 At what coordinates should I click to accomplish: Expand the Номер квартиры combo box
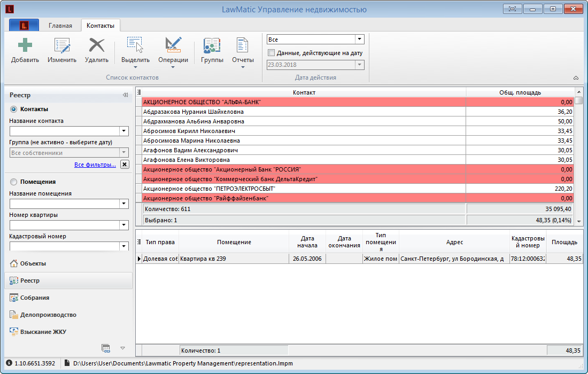[x=124, y=225]
